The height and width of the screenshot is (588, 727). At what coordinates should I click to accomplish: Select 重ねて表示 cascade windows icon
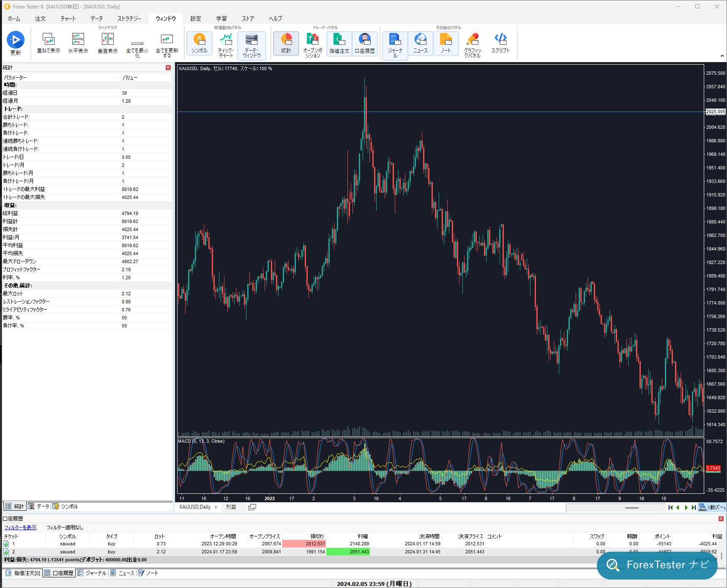point(48,44)
